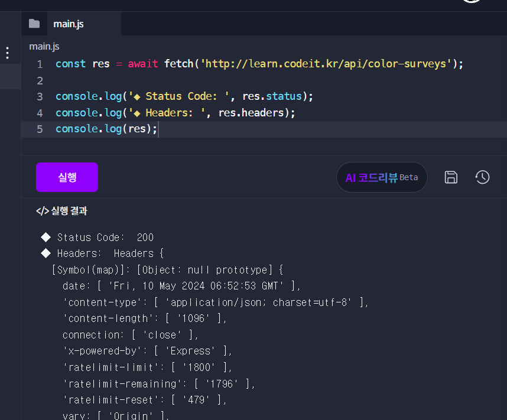
Task: Open the code history clock icon
Action: 482,177
